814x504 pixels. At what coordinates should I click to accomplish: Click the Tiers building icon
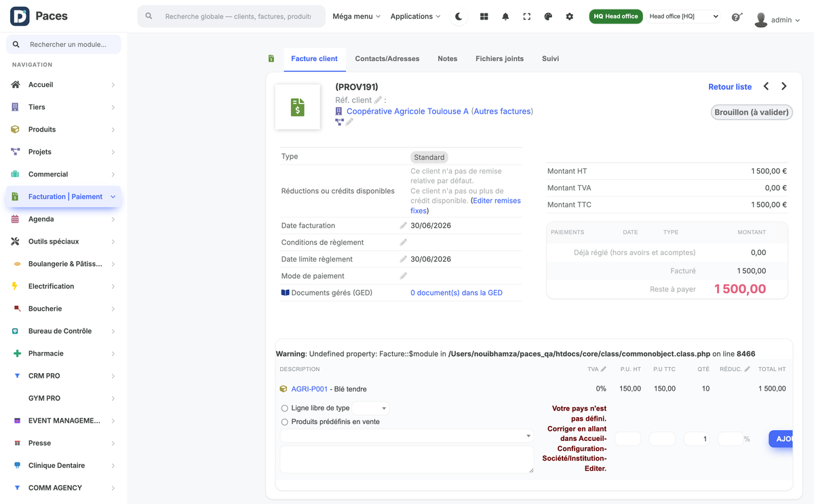click(16, 107)
